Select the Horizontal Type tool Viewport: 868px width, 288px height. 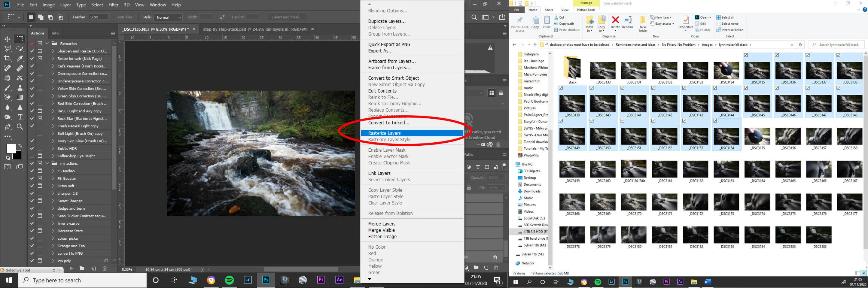tap(20, 117)
